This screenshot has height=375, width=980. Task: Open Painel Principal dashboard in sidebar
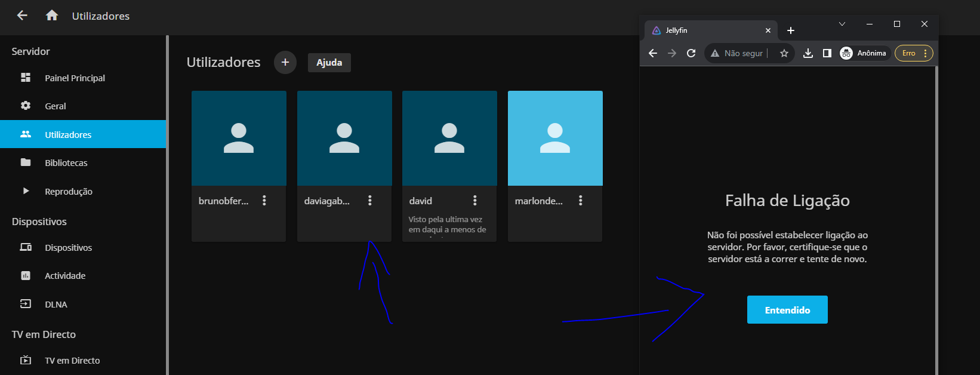[x=75, y=78]
